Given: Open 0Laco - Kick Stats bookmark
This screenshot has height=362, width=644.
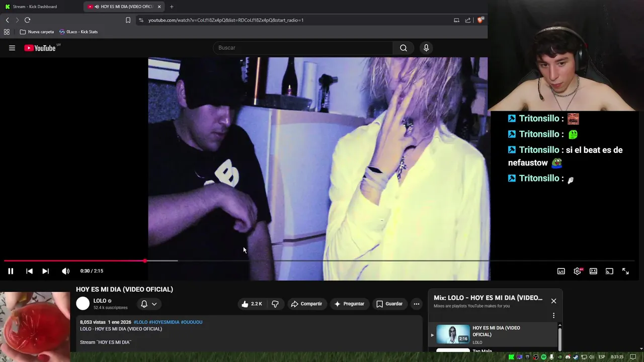Looking at the screenshot, I should pos(78,32).
